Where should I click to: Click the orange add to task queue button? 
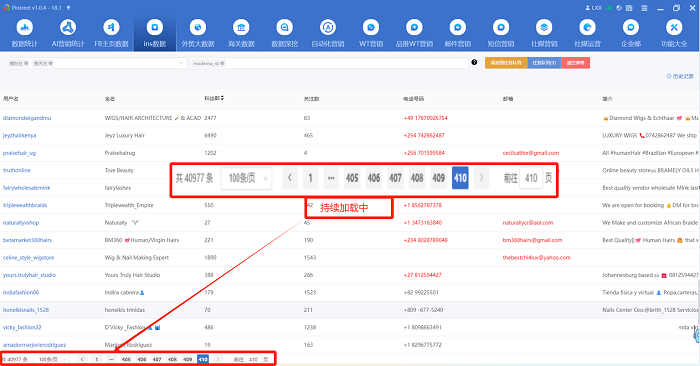click(x=506, y=63)
